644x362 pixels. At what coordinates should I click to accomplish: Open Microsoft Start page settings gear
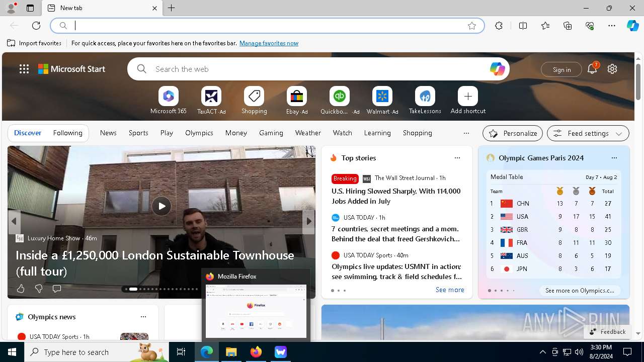612,69
